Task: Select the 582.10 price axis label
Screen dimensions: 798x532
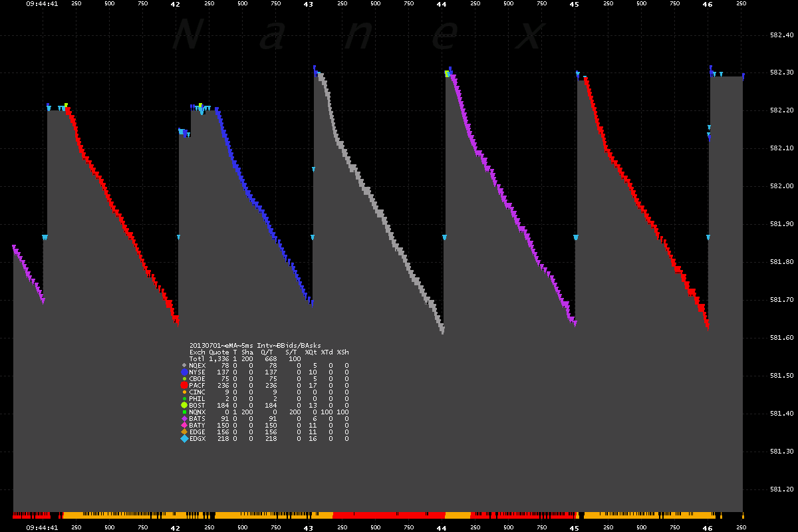Action: [781, 148]
